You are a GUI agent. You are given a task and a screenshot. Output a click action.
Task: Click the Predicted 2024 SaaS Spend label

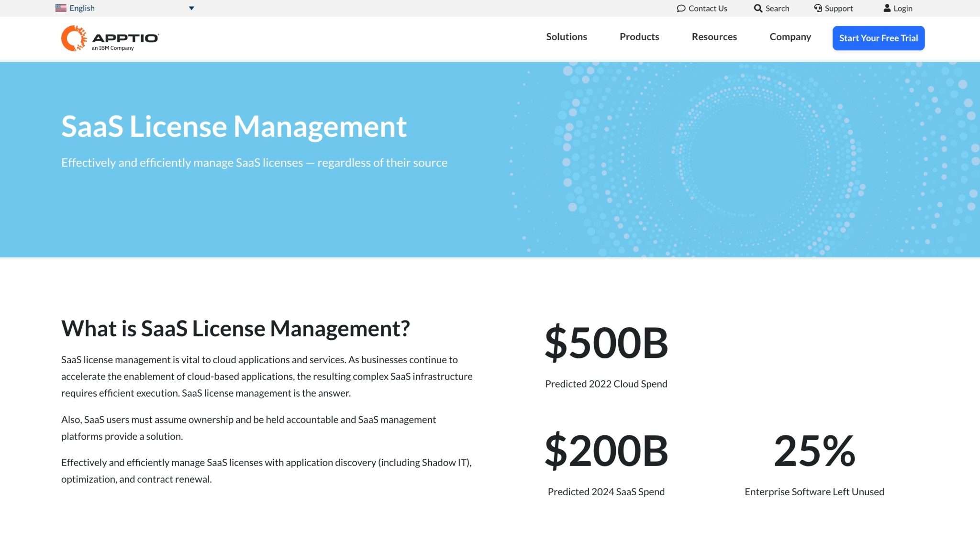pos(606,491)
